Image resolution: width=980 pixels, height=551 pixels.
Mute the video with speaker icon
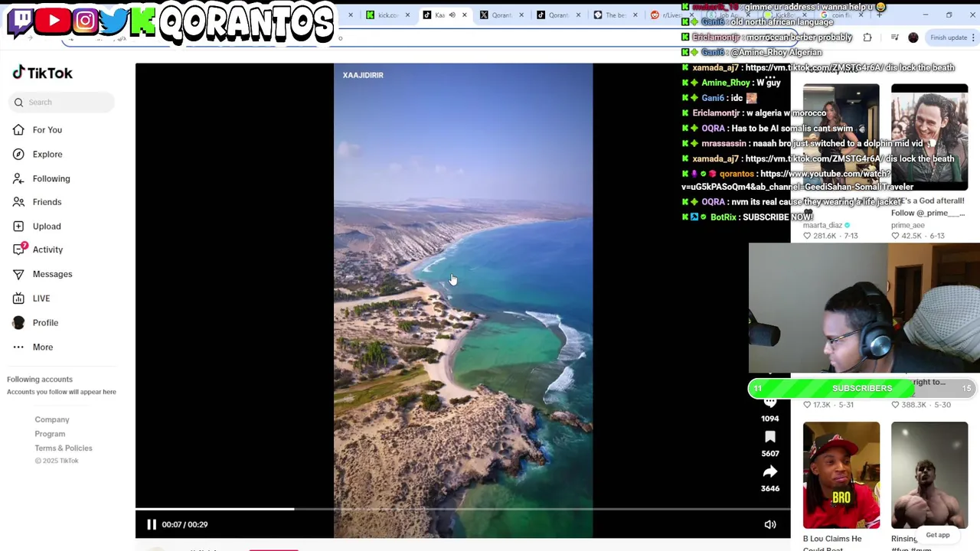770,525
